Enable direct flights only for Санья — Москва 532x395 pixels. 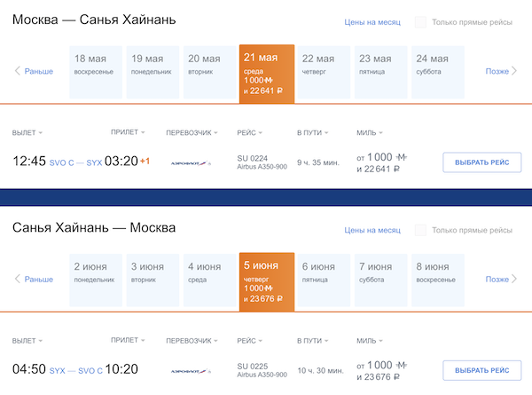point(420,230)
